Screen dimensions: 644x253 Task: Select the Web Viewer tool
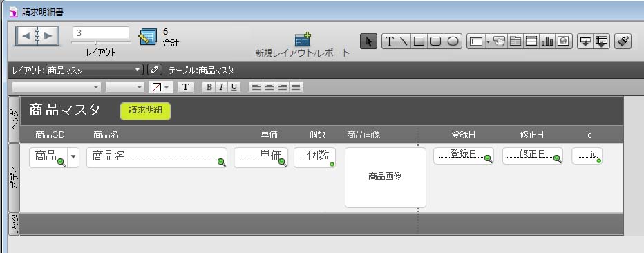click(563, 41)
